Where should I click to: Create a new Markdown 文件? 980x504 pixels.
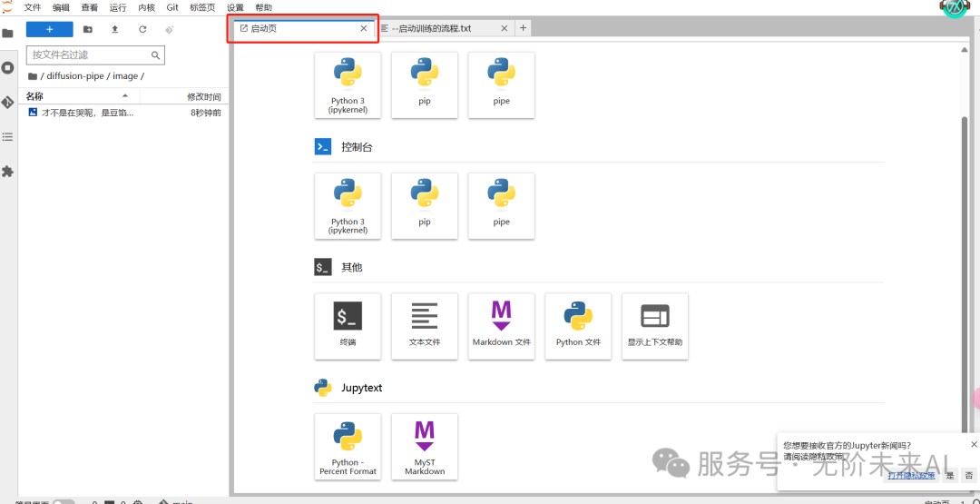point(501,326)
